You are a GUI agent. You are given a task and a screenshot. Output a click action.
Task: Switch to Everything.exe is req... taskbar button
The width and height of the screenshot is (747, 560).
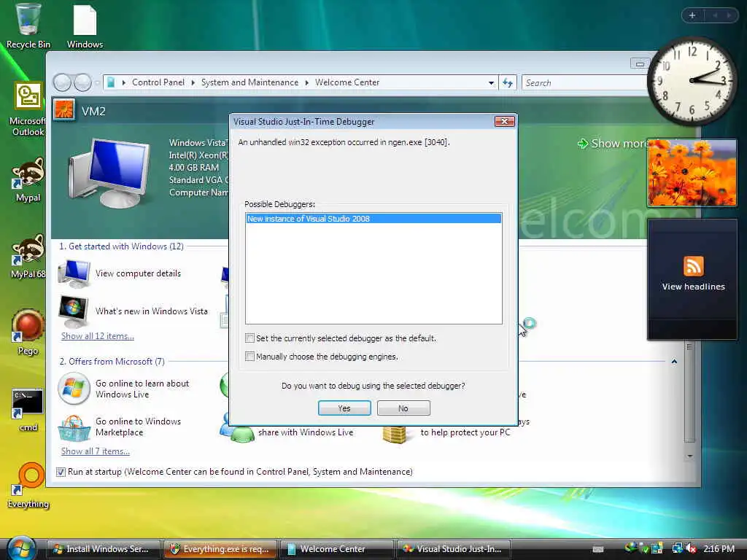pyautogui.click(x=220, y=549)
